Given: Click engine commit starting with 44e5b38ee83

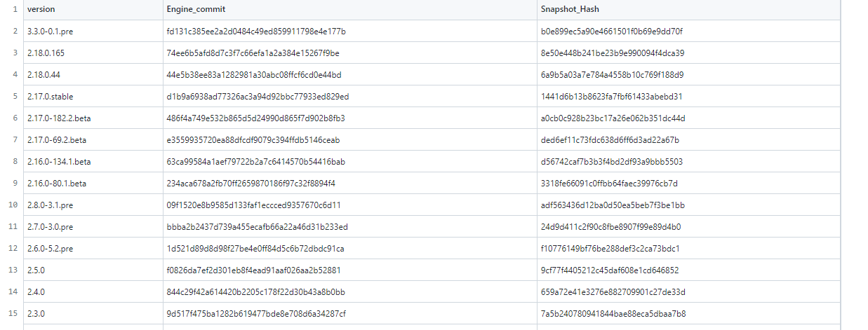Looking at the screenshot, I should [x=254, y=75].
